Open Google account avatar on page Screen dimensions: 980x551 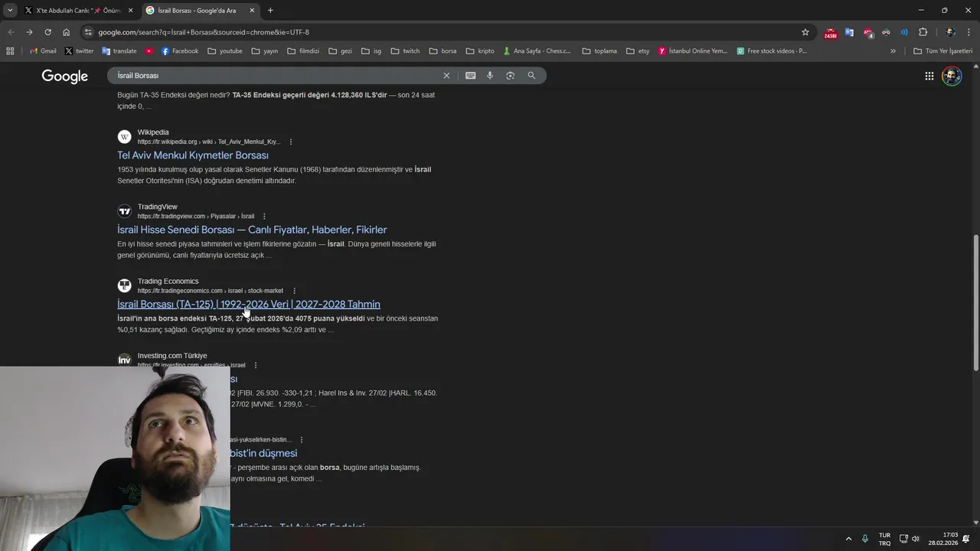952,76
